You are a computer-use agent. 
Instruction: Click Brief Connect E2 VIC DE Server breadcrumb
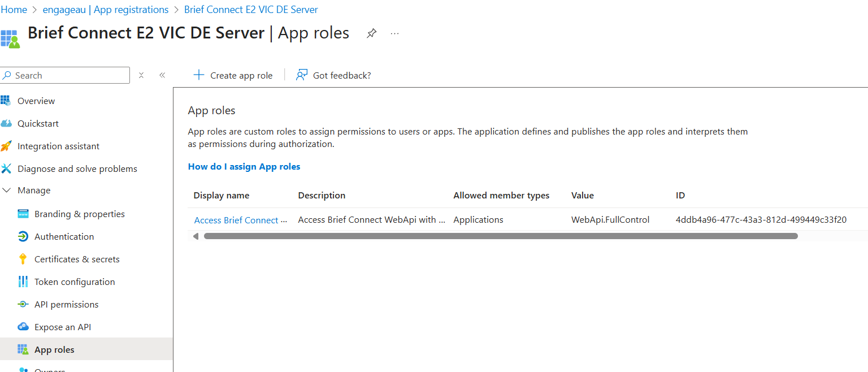[251, 10]
